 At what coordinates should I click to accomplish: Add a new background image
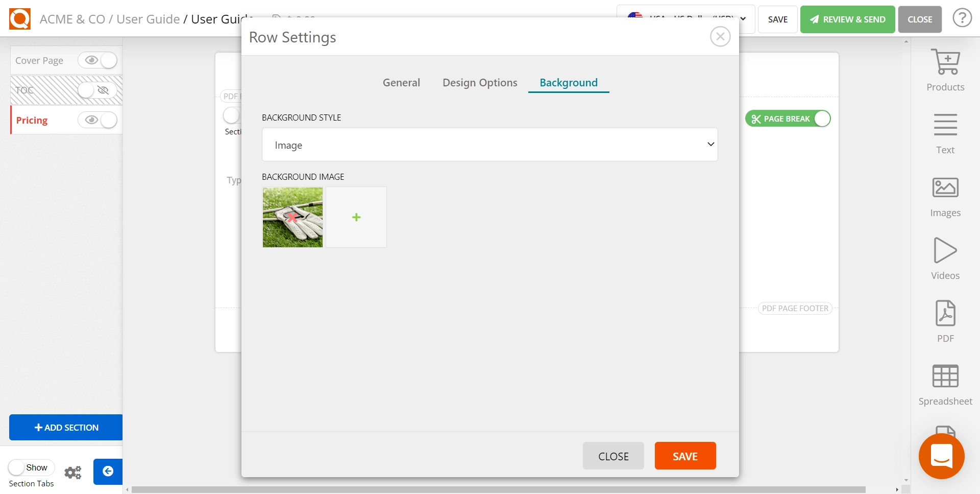coord(356,217)
